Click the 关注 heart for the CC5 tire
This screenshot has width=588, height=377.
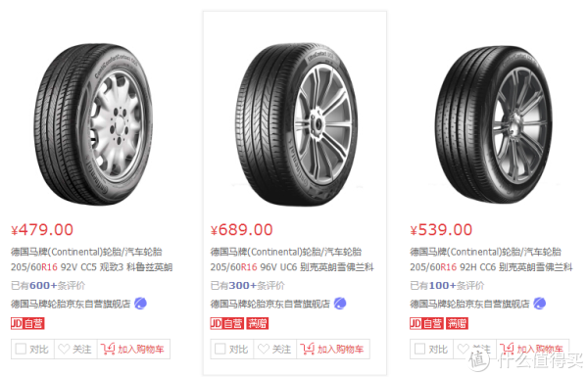64,349
